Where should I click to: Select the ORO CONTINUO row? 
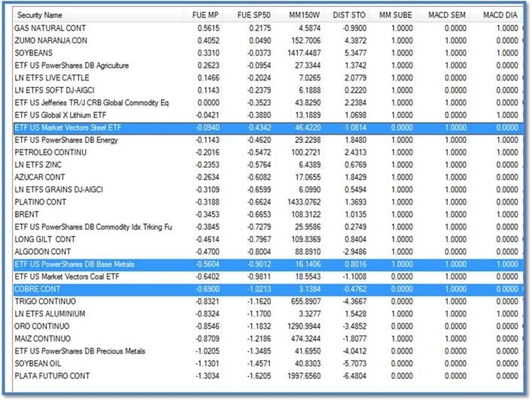pos(268,326)
